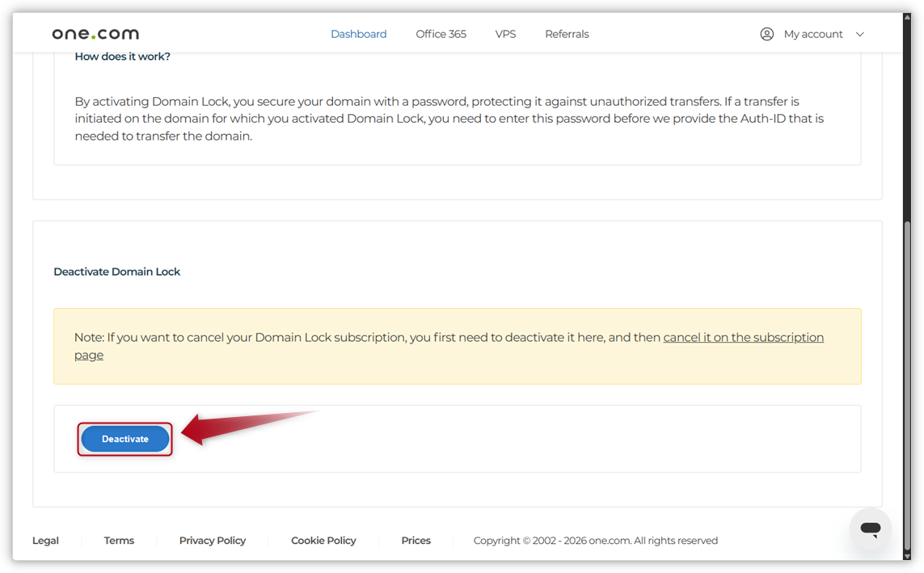Open the subscription cancellation page link
This screenshot has height=573, width=924.
[x=743, y=337]
